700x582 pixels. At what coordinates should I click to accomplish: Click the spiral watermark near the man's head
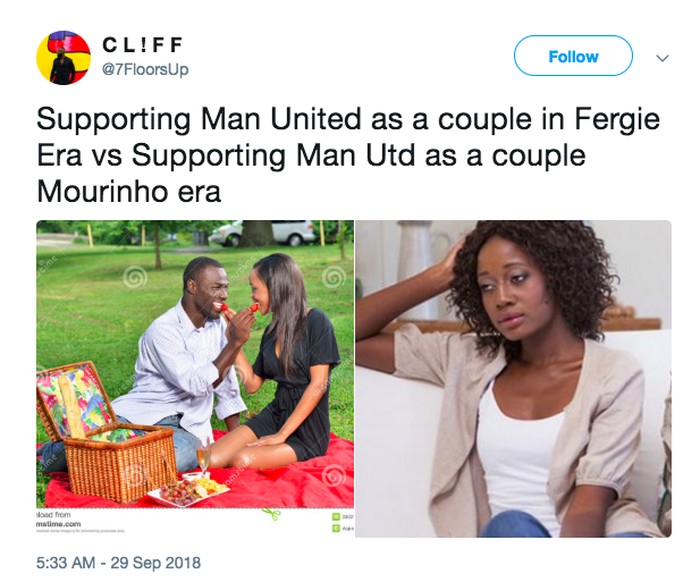click(134, 279)
